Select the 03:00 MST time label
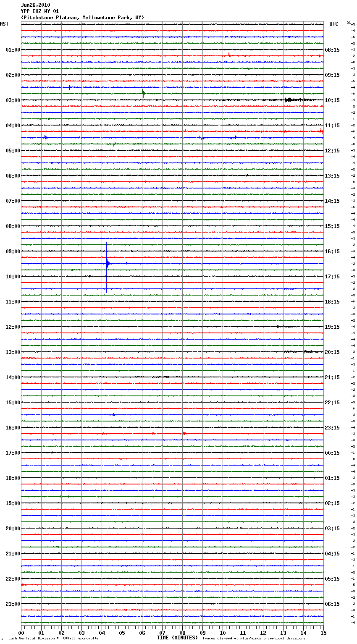 tap(13, 100)
